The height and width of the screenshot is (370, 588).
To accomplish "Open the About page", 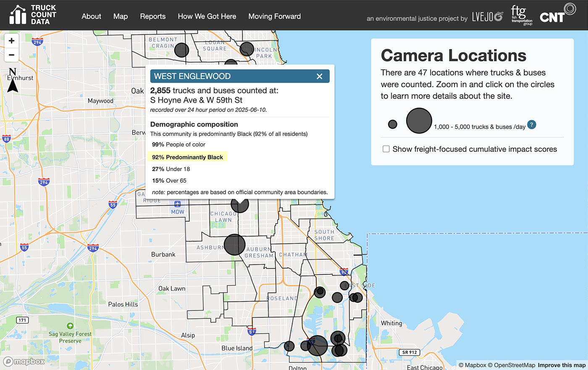I will tap(91, 16).
